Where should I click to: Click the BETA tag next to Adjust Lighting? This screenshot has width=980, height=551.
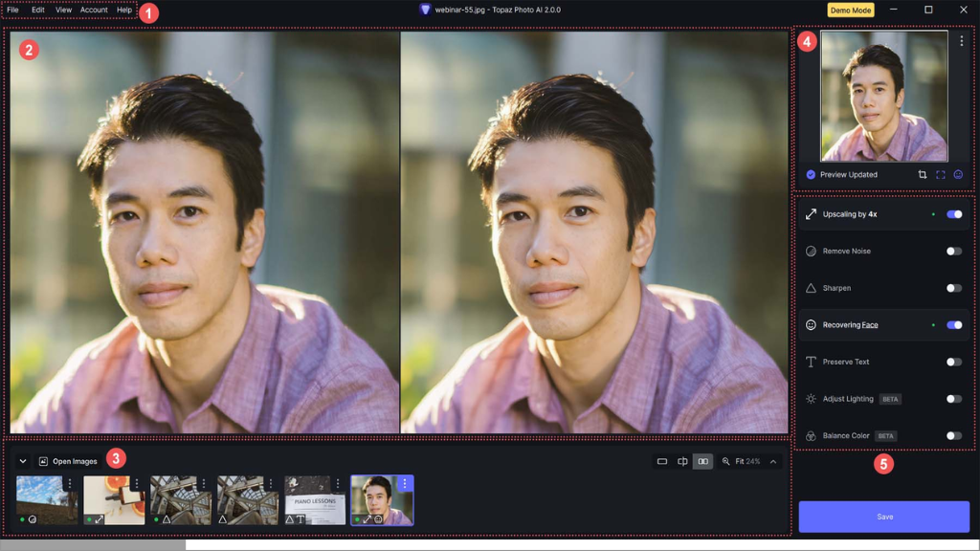890,399
